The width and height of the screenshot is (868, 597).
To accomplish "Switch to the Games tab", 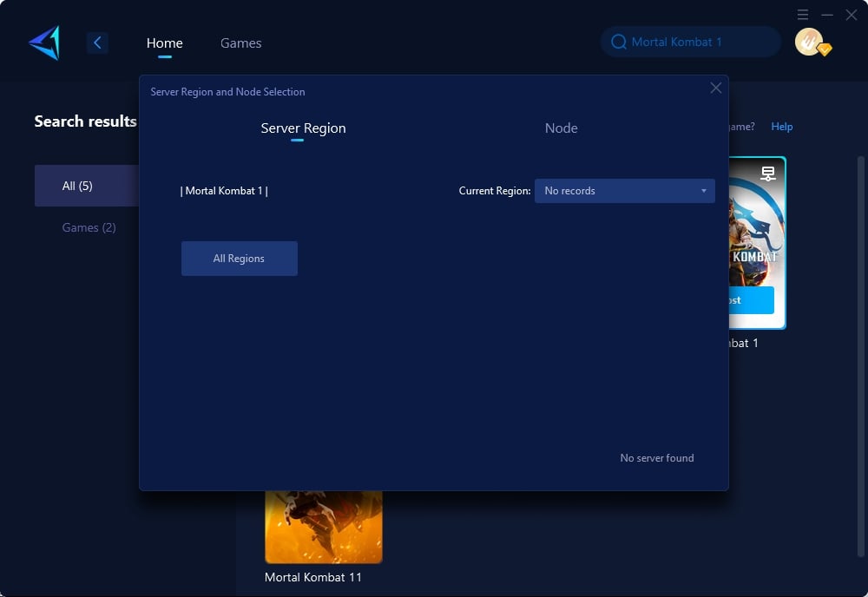I will [240, 43].
